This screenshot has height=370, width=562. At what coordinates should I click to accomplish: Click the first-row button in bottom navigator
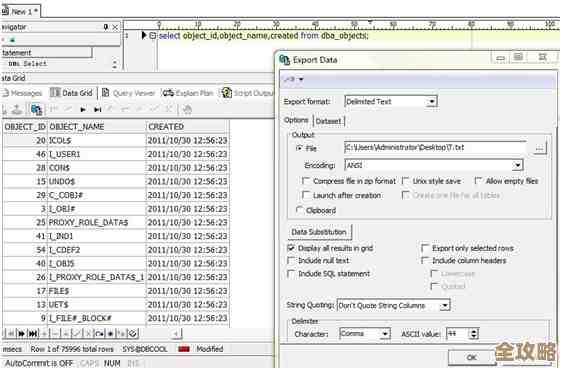click(x=11, y=334)
